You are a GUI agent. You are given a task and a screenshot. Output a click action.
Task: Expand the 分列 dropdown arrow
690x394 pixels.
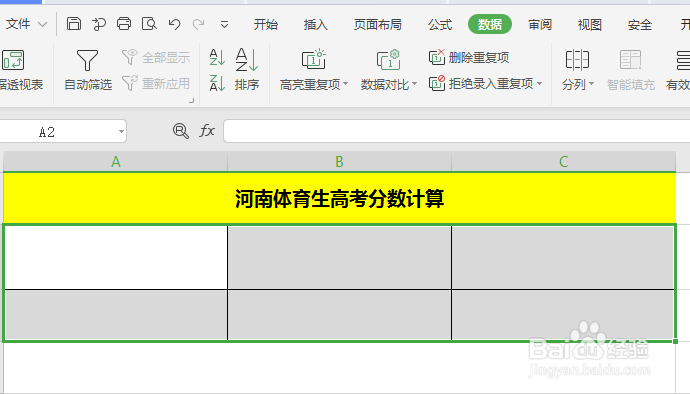[x=591, y=84]
